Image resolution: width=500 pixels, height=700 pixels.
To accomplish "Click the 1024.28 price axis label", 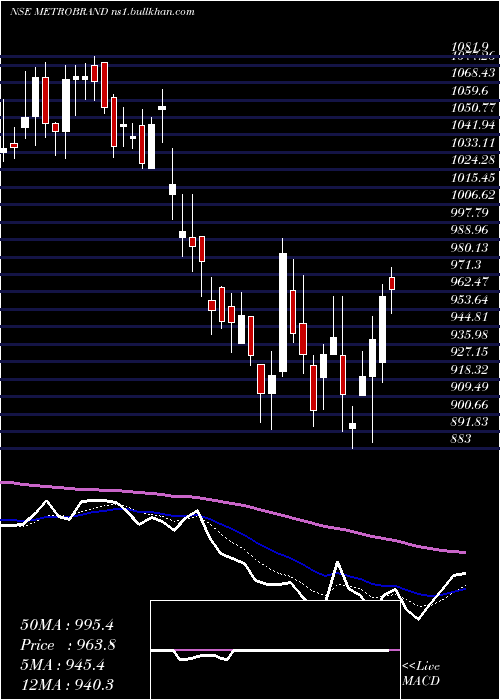I will [474, 160].
